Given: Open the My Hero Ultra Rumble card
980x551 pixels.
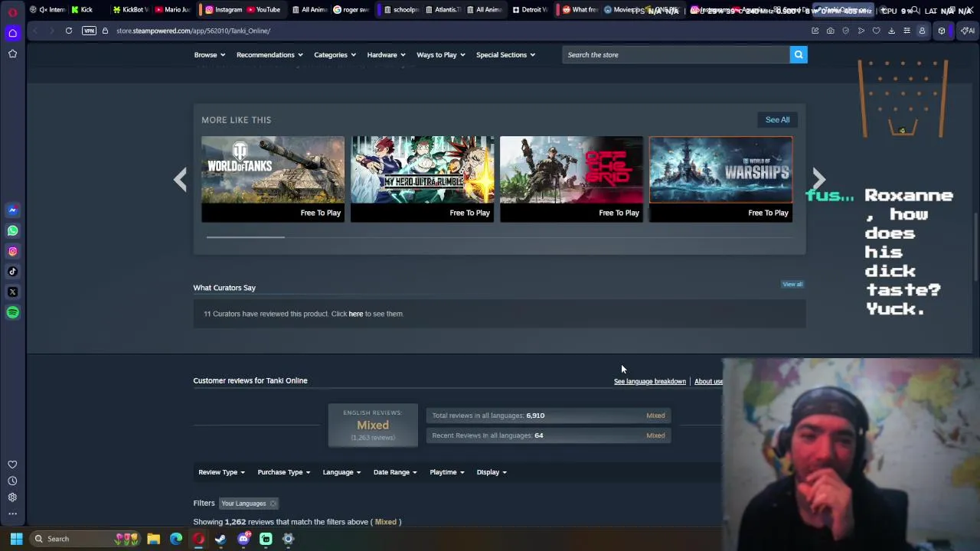Looking at the screenshot, I should click(422, 179).
